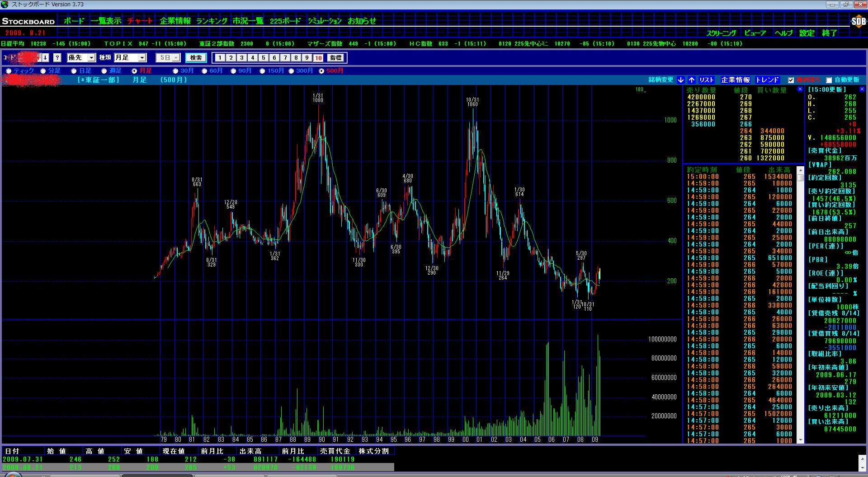
Task: Open the ランキング menu
Action: point(212,21)
